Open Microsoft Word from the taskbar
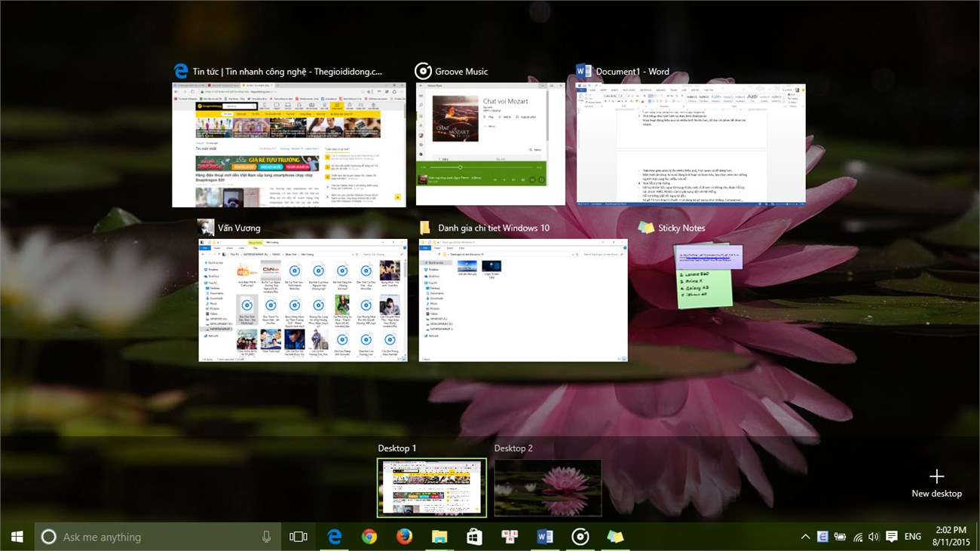The image size is (980, 551). pyautogui.click(x=544, y=537)
